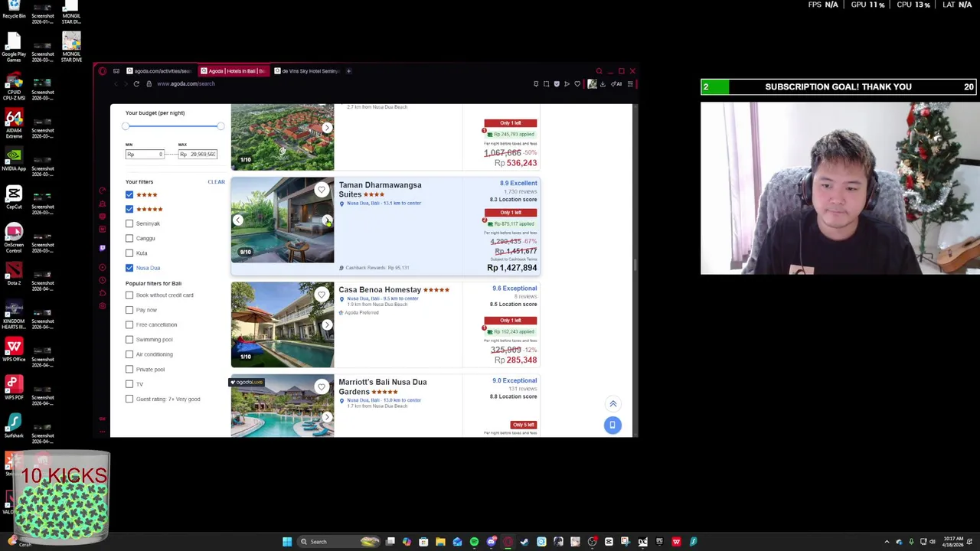This screenshot has height=551, width=980.
Task: Open the Windows Start menu
Action: point(287,542)
